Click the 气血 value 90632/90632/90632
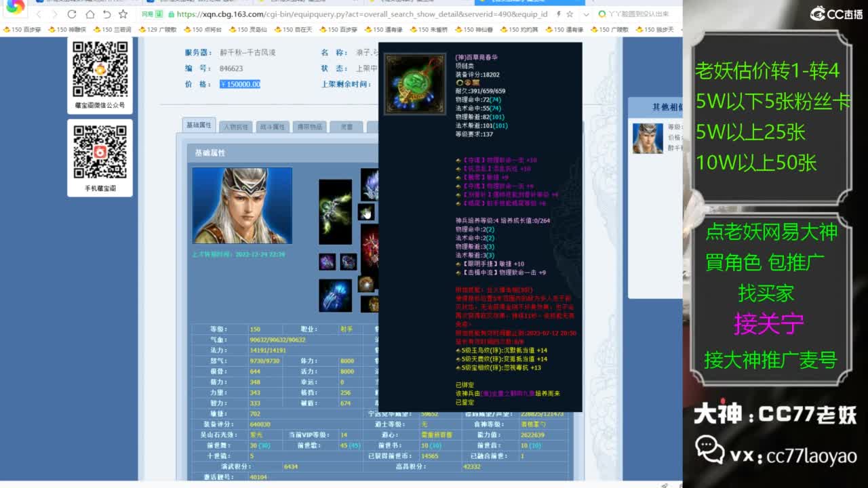The image size is (868, 488). [277, 340]
